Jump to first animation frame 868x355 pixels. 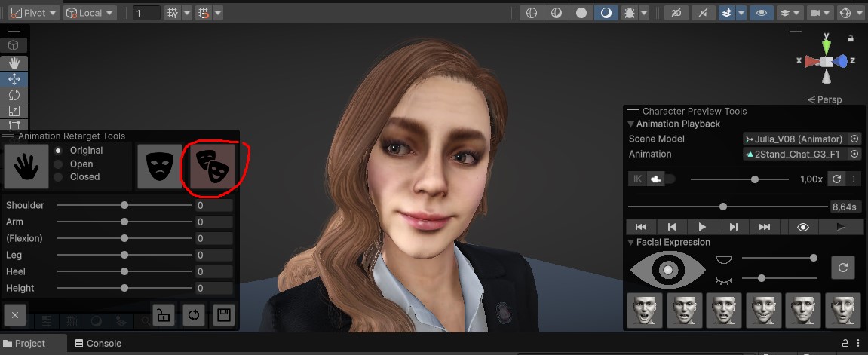(641, 227)
